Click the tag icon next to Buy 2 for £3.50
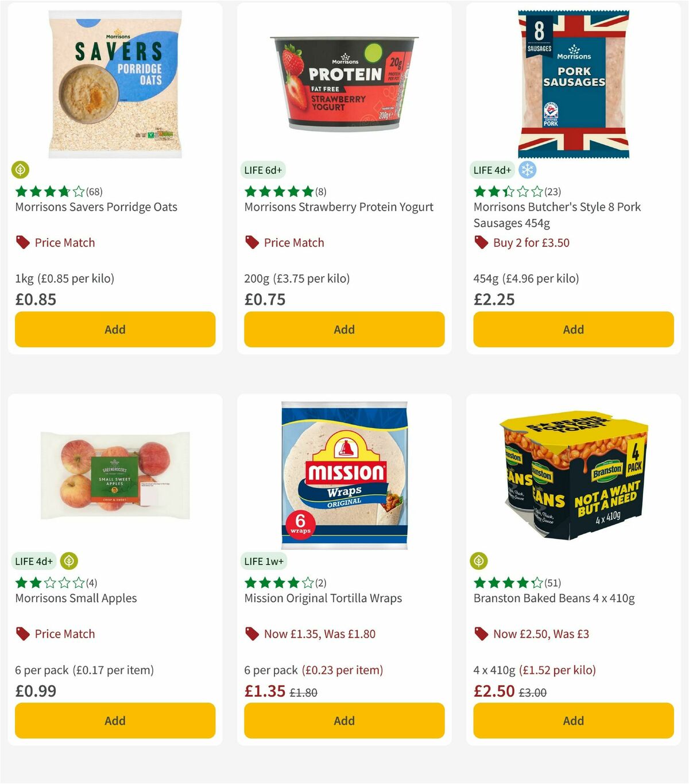 pos(482,242)
